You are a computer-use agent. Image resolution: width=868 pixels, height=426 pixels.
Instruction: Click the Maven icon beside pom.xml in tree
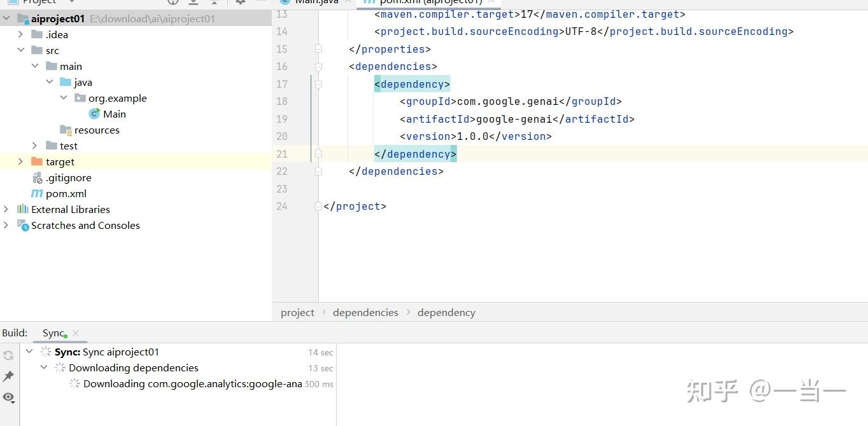click(37, 193)
